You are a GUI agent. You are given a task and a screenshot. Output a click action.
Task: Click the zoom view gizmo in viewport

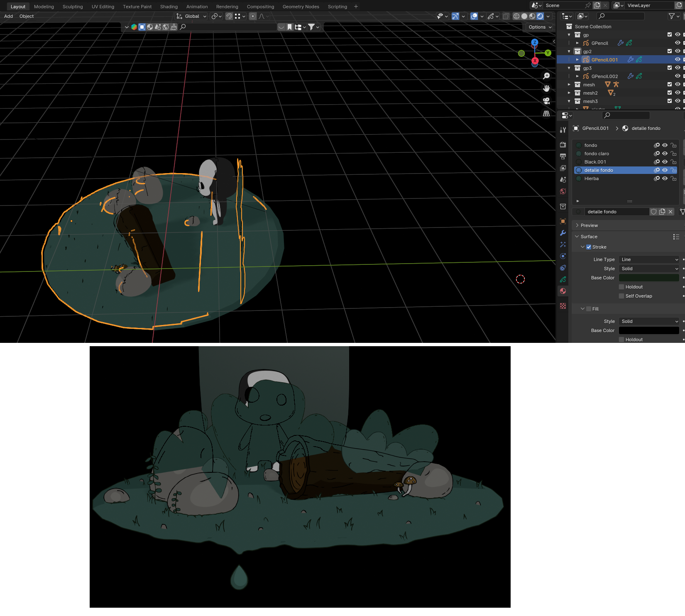coord(546,76)
